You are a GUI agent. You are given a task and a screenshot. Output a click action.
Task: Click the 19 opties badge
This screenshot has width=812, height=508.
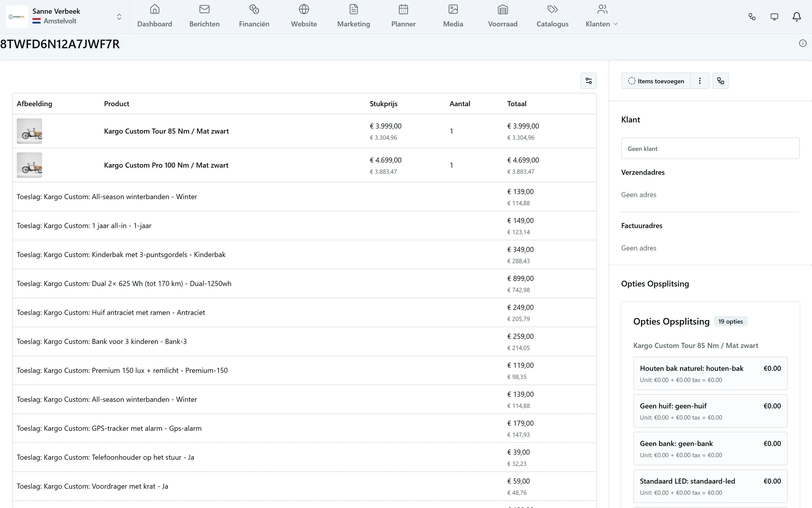731,322
